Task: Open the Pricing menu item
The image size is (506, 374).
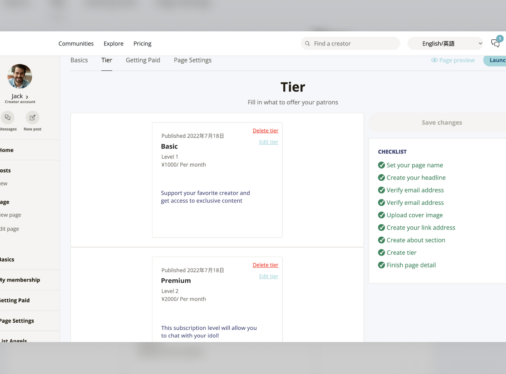Action: point(142,43)
